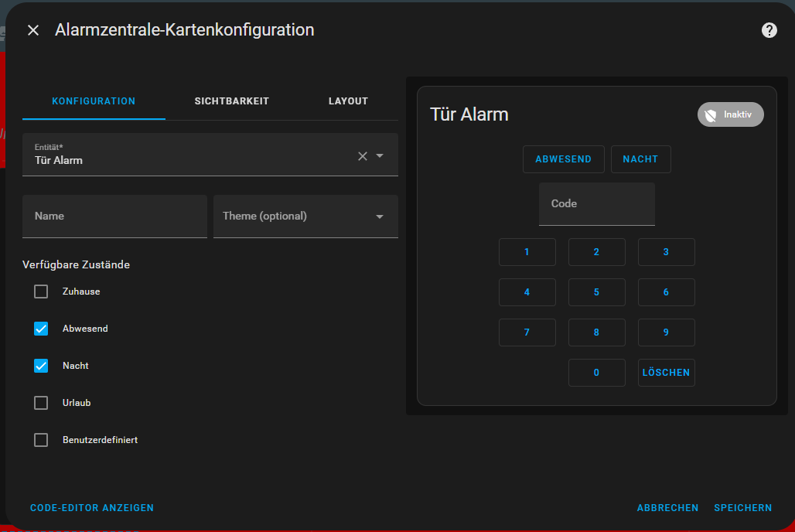795x532 pixels.
Task: Close the Alarmzentrale card configuration dialog
Action: pyautogui.click(x=33, y=30)
